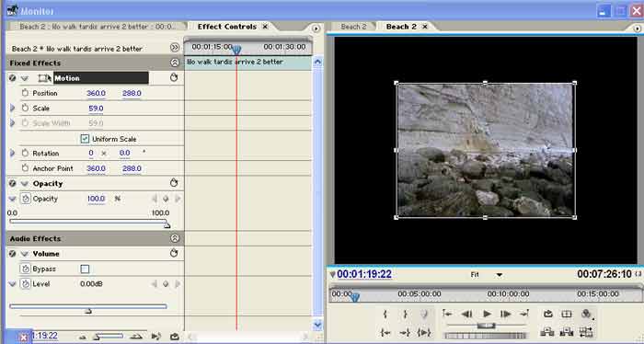Viewport: 644px width, 344px height.
Task: Step back one frame
Action: tap(466, 314)
